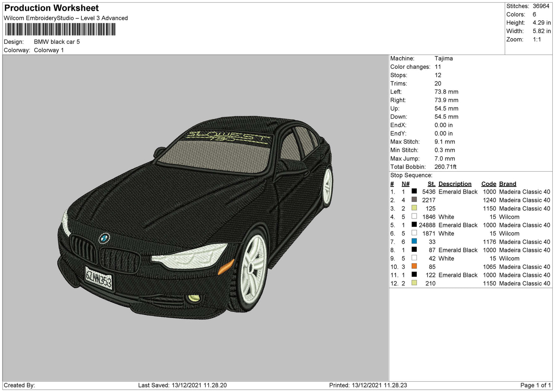Image resolution: width=555 pixels, height=392 pixels.
Task: Click the 'Page 1 of 1' footer label
Action: click(x=535, y=385)
